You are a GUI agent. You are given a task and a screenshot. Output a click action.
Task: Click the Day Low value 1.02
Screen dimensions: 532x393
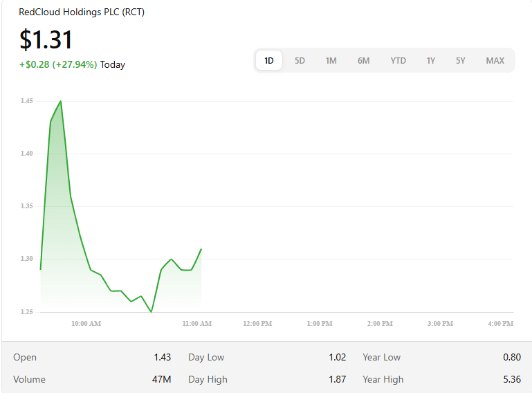[x=337, y=357]
